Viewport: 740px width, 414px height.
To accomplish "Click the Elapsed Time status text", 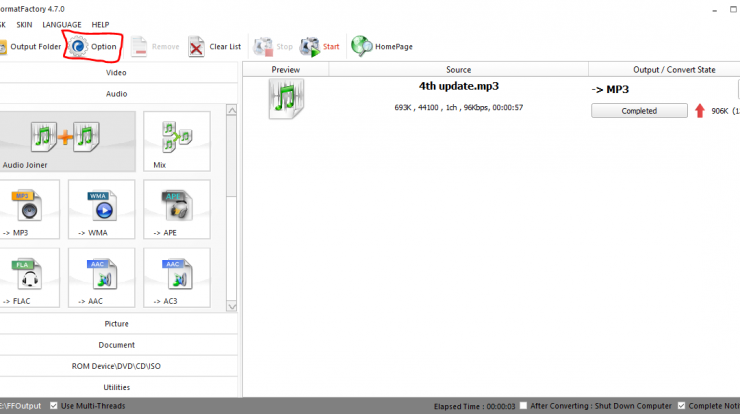I will pyautogui.click(x=474, y=406).
